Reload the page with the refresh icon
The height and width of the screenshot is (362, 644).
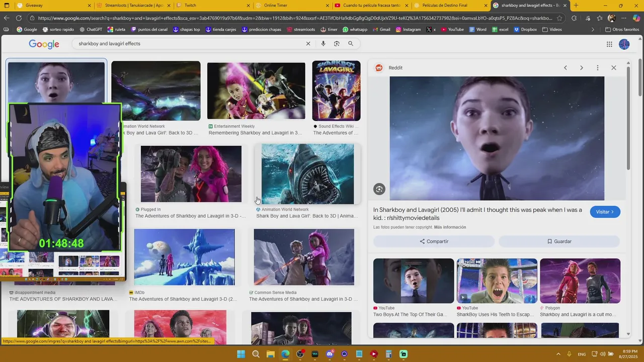pyautogui.click(x=19, y=18)
